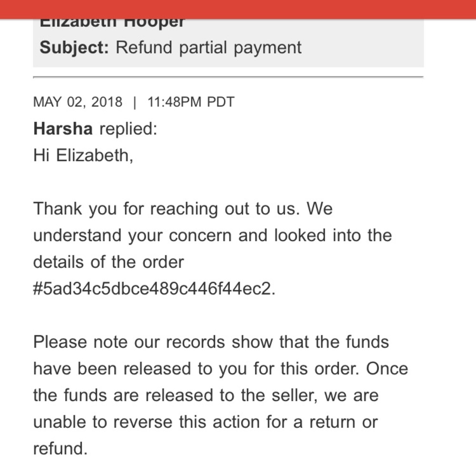Click the MAY 02, 2018 date stamp
This screenshot has height=476, width=476.
point(78,102)
